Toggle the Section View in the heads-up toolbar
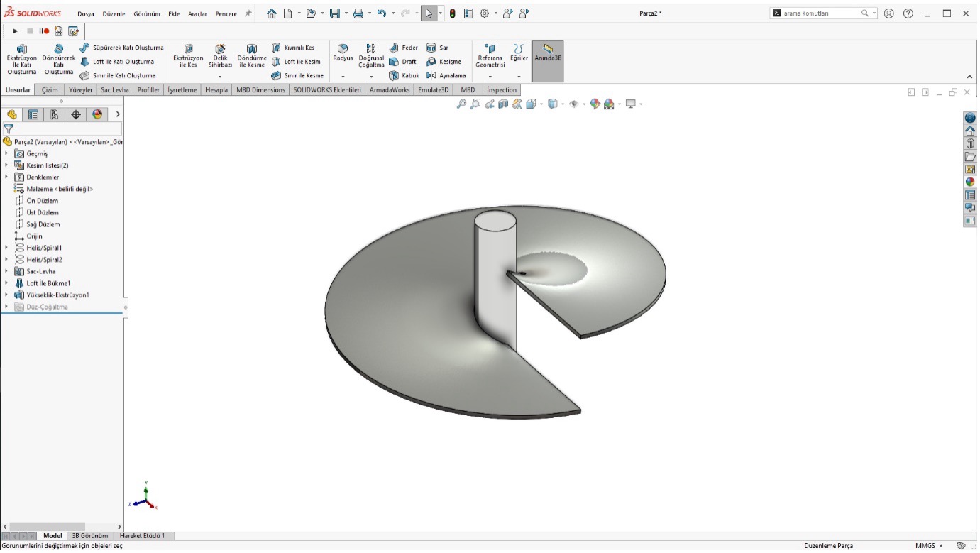980x553 pixels. coord(502,104)
